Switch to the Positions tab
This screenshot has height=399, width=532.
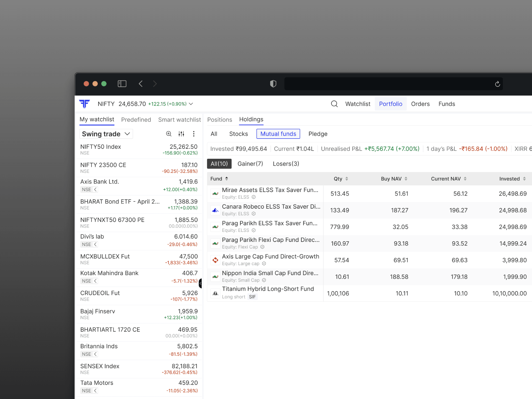point(219,120)
